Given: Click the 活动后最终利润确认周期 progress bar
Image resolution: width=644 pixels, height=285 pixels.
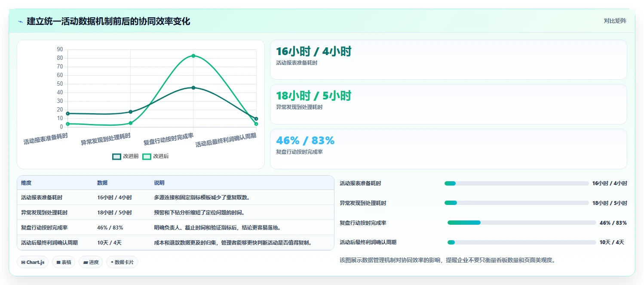Looking at the screenshot, I should (522, 242).
